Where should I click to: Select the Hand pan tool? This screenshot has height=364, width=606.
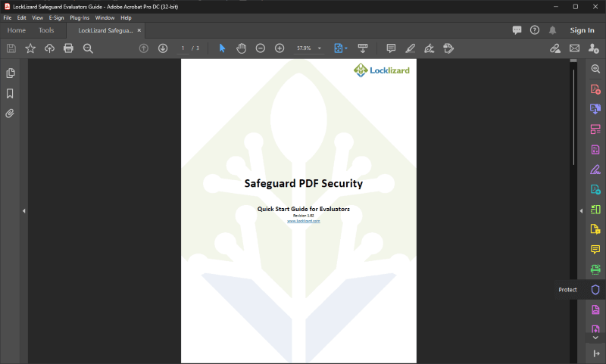[x=241, y=48]
